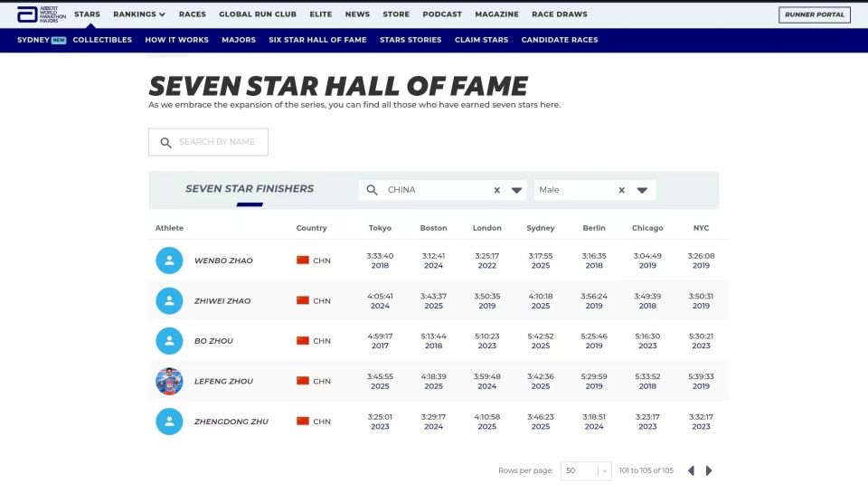The image size is (868, 503).
Task: Click China flag in Lefeng Zhou row
Action: (x=303, y=381)
